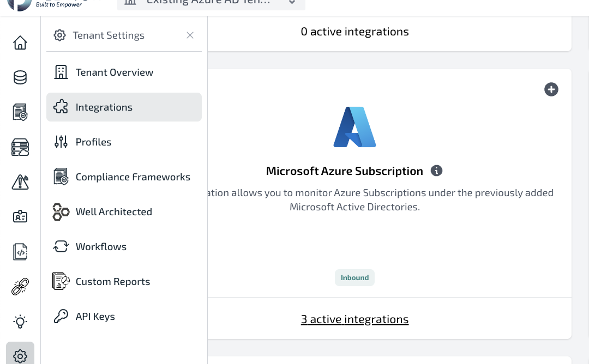This screenshot has width=589, height=364.
Task: Close the Tenant Settings panel
Action: [x=190, y=35]
